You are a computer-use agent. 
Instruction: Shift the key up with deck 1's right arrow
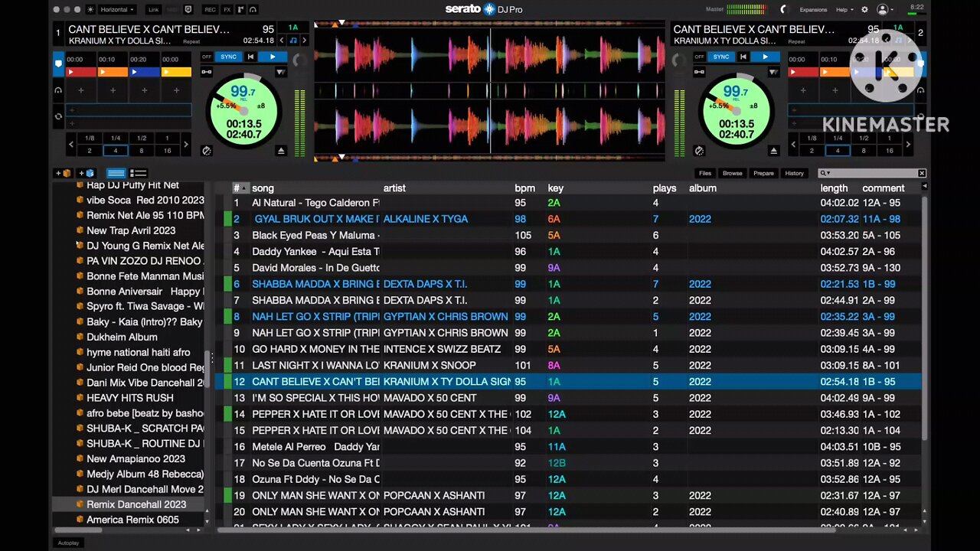coord(304,41)
